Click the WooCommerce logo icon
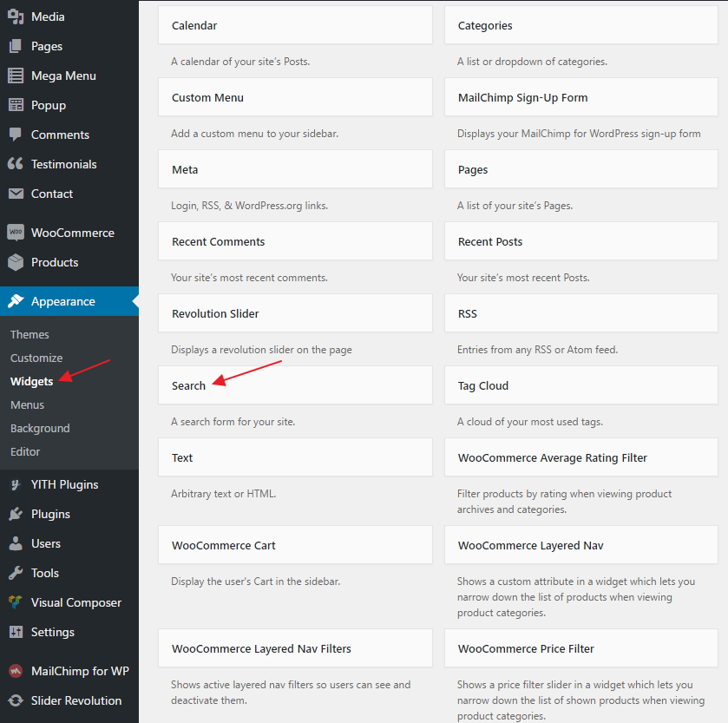728x723 pixels. point(16,233)
